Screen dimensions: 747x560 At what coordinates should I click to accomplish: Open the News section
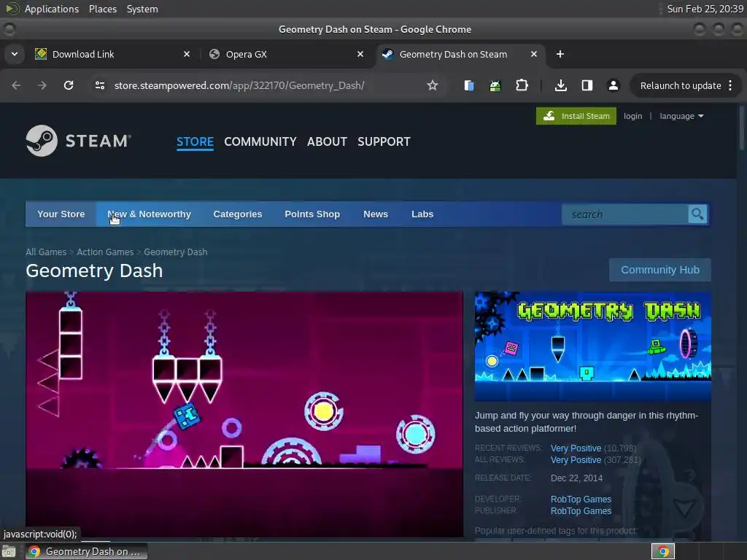click(376, 214)
